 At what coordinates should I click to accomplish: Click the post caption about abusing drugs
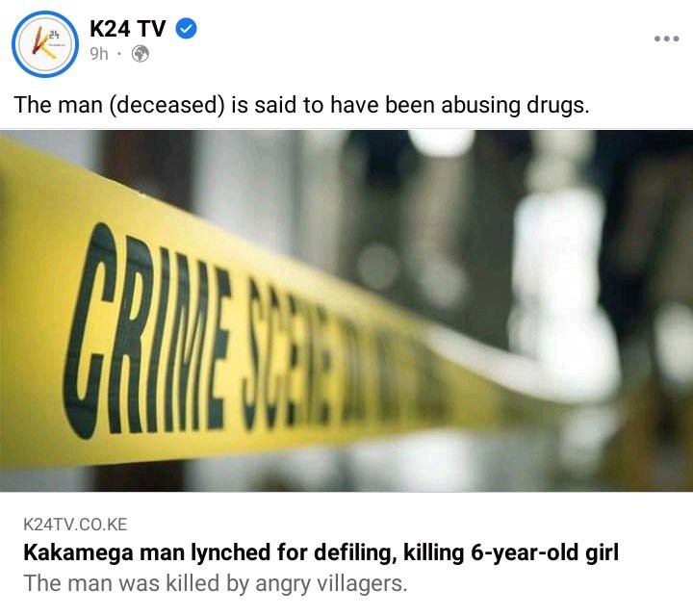[x=302, y=105]
